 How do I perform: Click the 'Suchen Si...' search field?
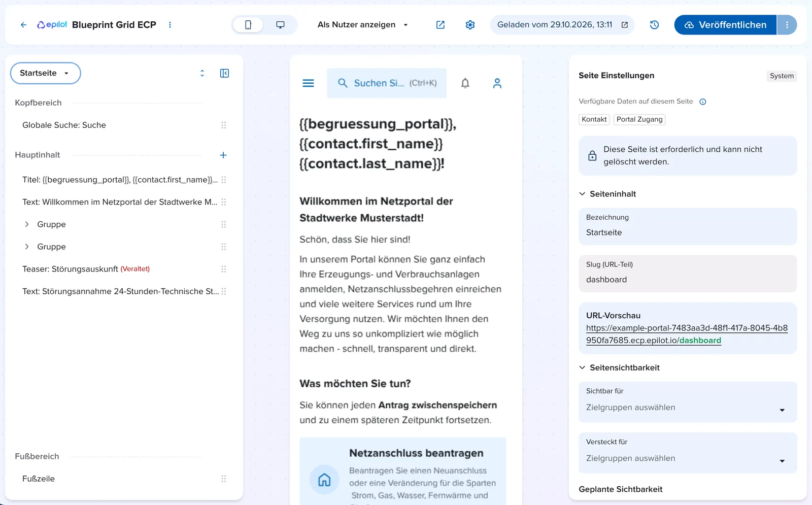[387, 83]
